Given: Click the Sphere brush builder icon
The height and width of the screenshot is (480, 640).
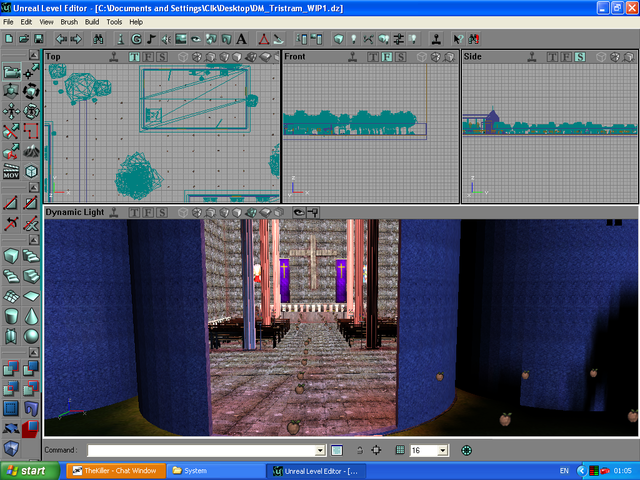Looking at the screenshot, I should click(31, 336).
